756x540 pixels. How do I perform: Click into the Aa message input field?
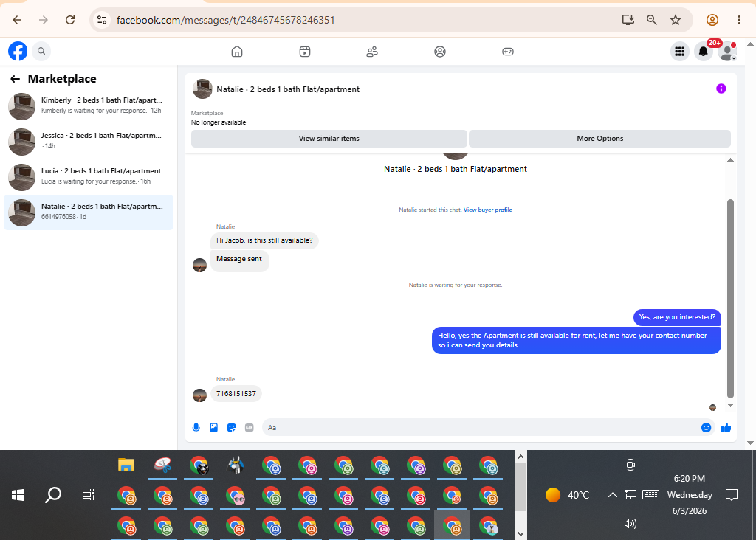coord(480,428)
